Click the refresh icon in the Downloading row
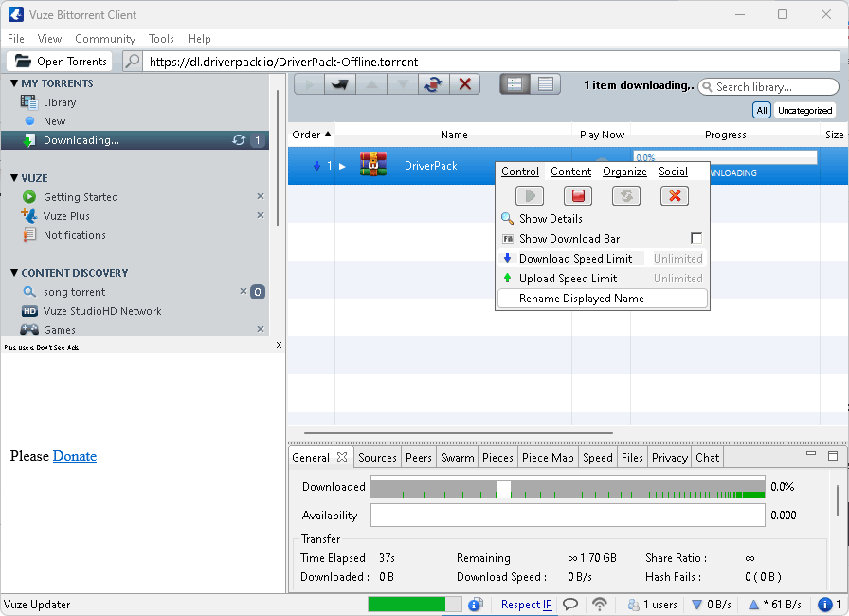The image size is (849, 616). [239, 139]
